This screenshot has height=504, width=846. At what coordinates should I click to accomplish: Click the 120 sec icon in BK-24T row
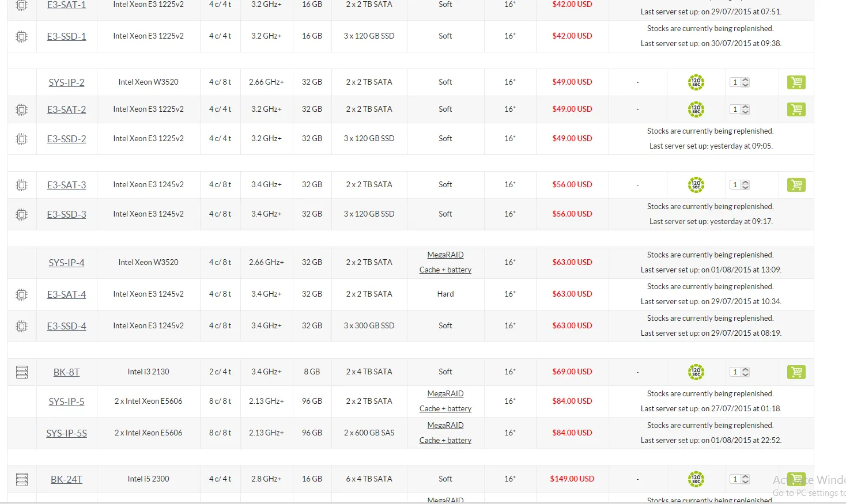pyautogui.click(x=696, y=479)
